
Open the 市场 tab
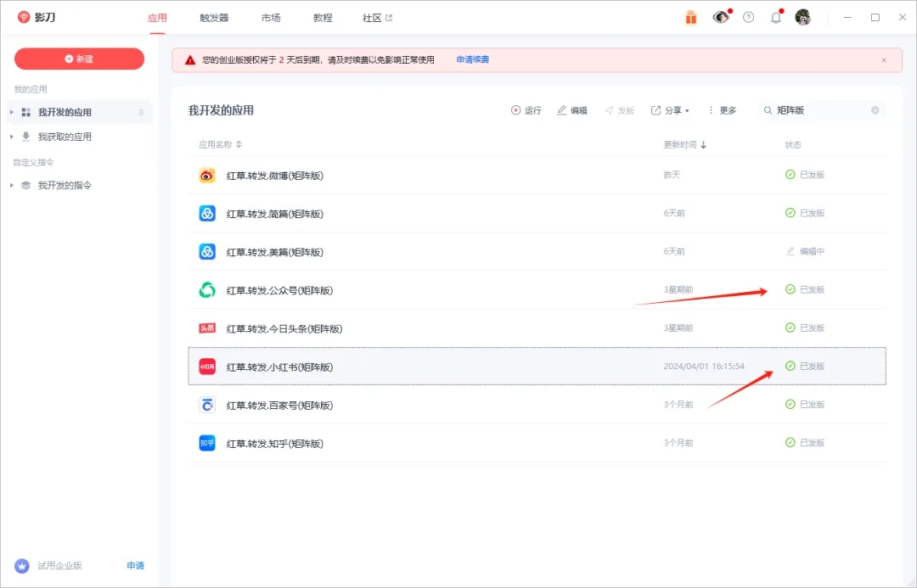click(x=271, y=18)
